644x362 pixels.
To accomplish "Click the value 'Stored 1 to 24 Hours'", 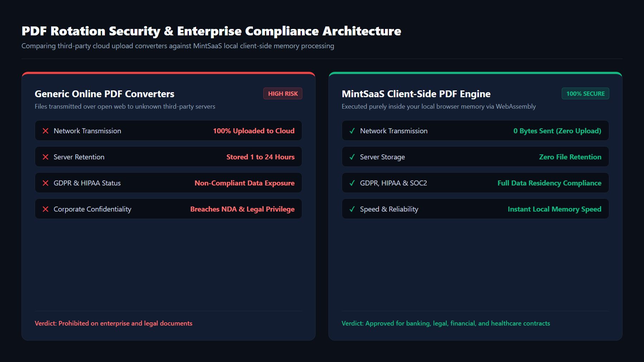I will tap(260, 157).
